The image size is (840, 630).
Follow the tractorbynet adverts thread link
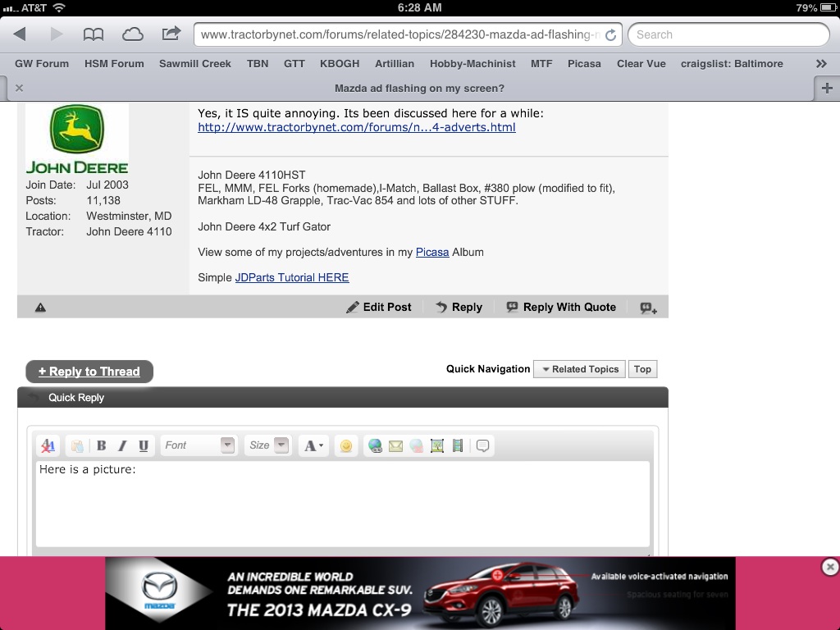click(x=357, y=127)
